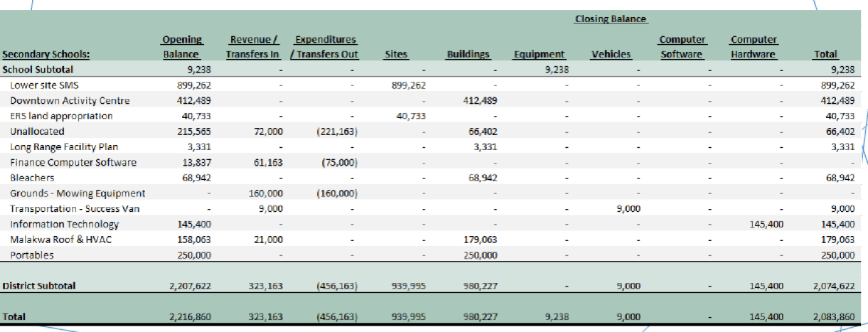Click the Downtown Activity Centre row label
Viewport: 868px width, 332px height.
(59, 100)
